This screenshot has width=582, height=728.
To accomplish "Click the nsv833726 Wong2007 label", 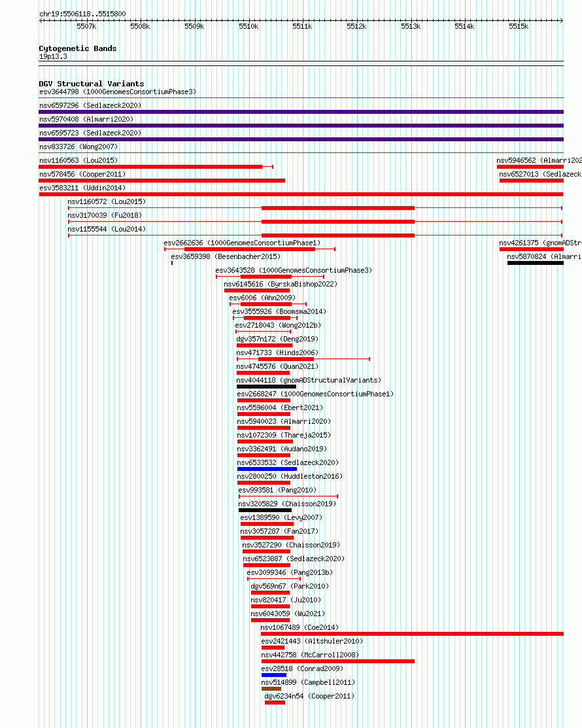I will point(78,147).
